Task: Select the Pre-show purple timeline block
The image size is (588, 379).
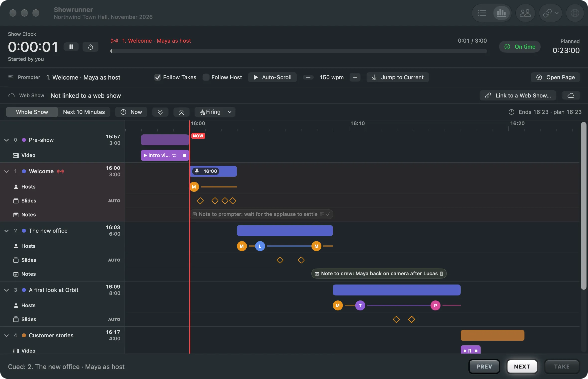Action: tap(165, 140)
